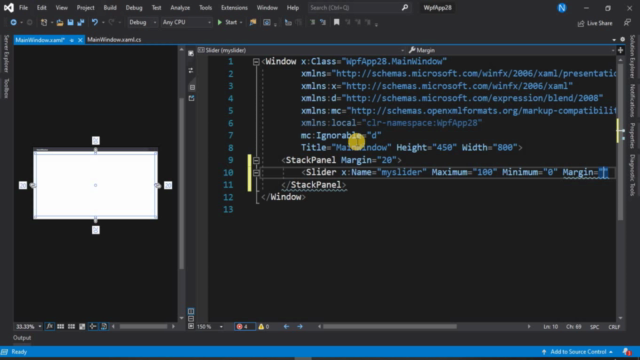Close the MainWindow.xaml tab

pyautogui.click(x=80, y=40)
